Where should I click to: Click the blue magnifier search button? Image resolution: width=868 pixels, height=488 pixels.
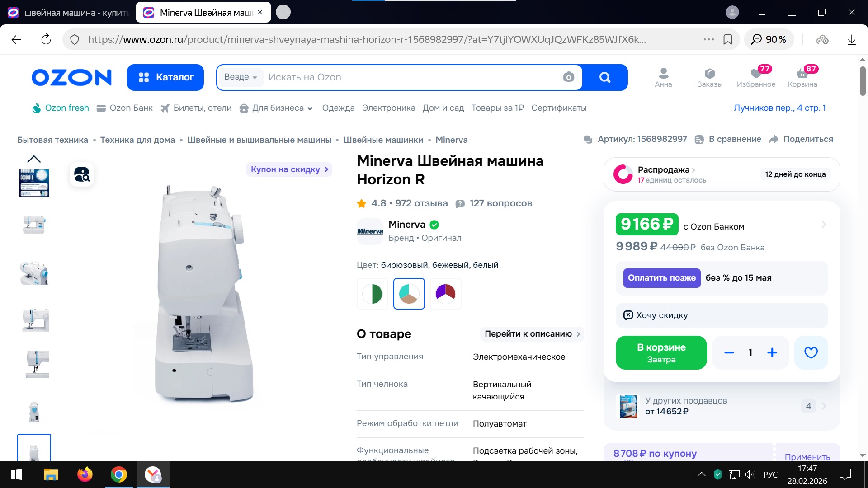click(604, 77)
